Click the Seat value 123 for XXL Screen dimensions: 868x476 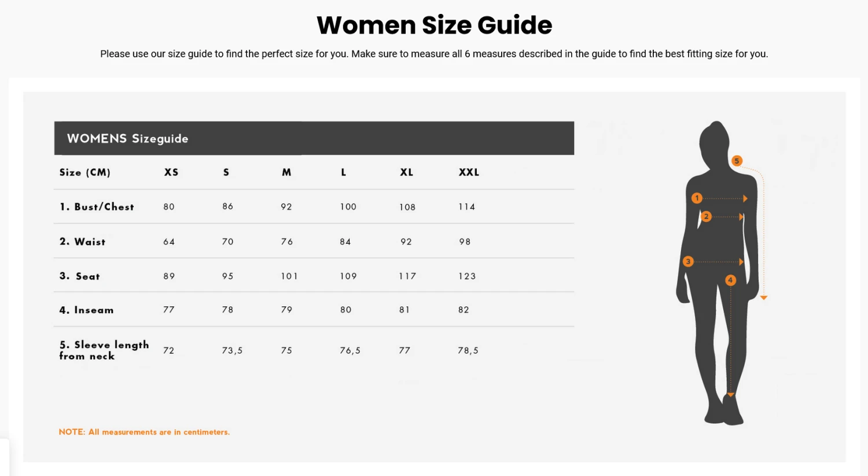[x=467, y=276]
